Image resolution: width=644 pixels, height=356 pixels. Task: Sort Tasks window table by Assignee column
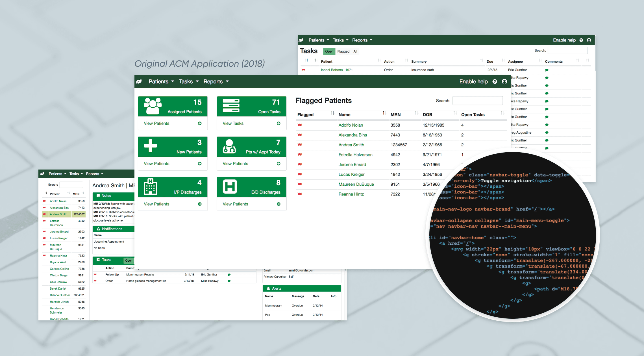(525, 61)
